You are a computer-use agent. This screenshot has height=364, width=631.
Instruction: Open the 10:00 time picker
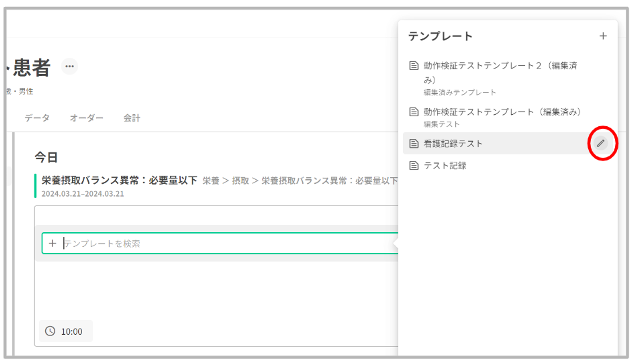pos(71,331)
